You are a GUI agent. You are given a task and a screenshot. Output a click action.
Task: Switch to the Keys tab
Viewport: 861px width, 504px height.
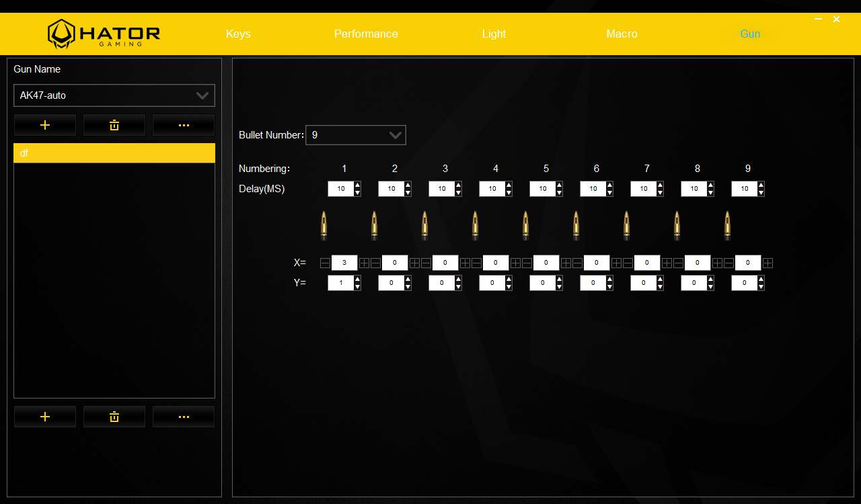pos(238,34)
